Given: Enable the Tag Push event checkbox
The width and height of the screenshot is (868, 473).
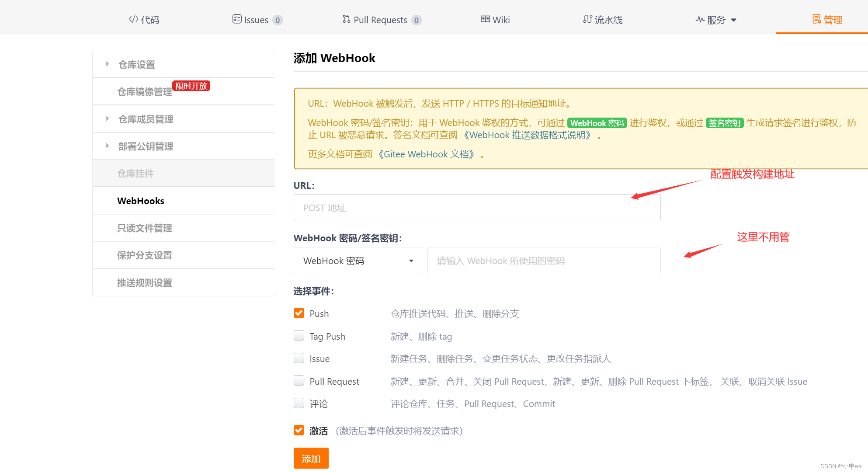Looking at the screenshot, I should (299, 336).
